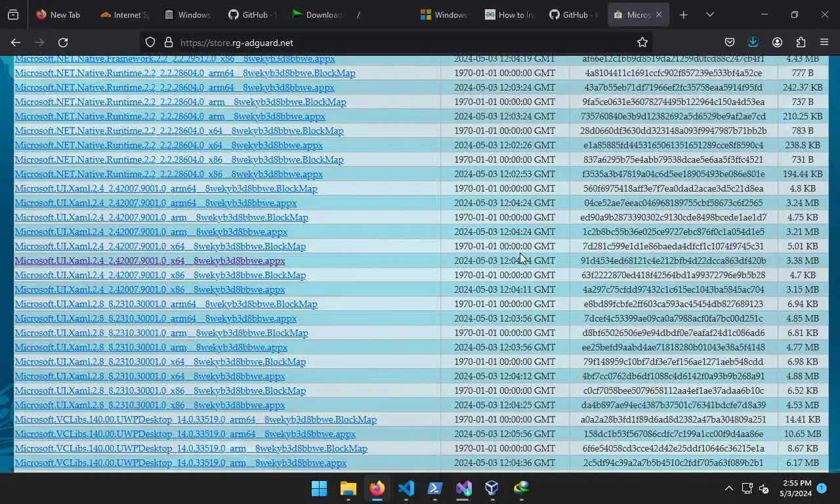The image size is (840, 504).
Task: Click the 14.41 KB size cell
Action: 802,419
